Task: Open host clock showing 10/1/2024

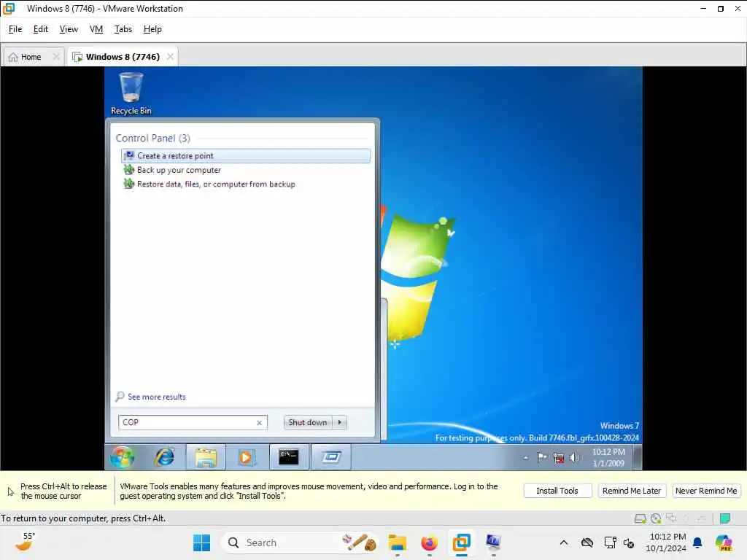Action: pos(666,542)
